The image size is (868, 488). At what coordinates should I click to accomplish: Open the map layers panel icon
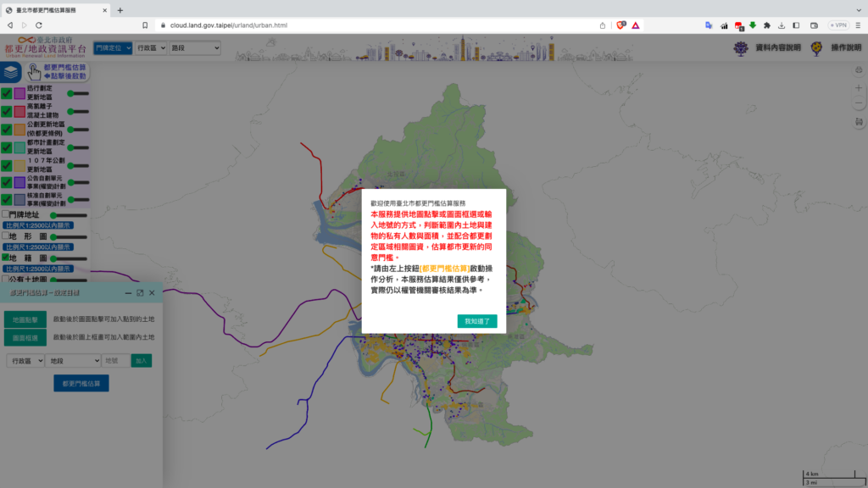point(10,72)
